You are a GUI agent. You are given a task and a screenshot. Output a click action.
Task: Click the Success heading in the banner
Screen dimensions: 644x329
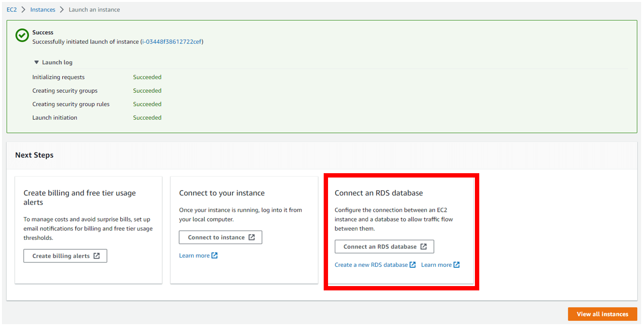pos(43,33)
